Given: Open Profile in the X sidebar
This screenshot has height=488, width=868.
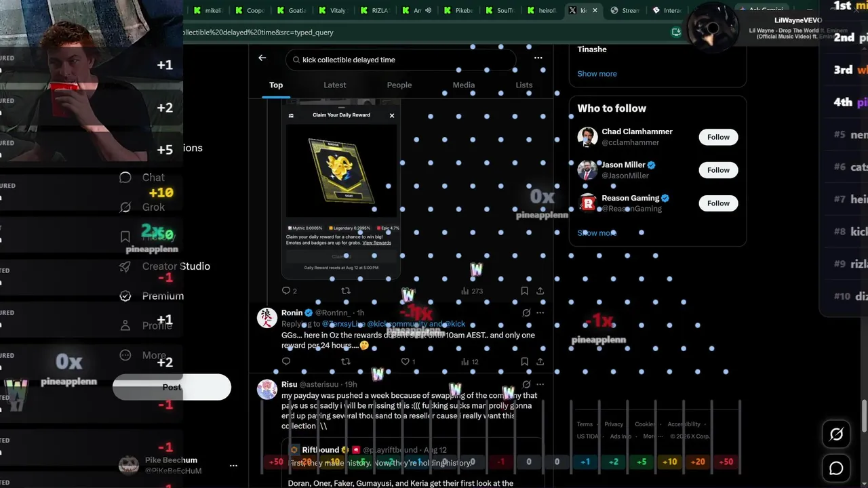Looking at the screenshot, I should (145, 325).
